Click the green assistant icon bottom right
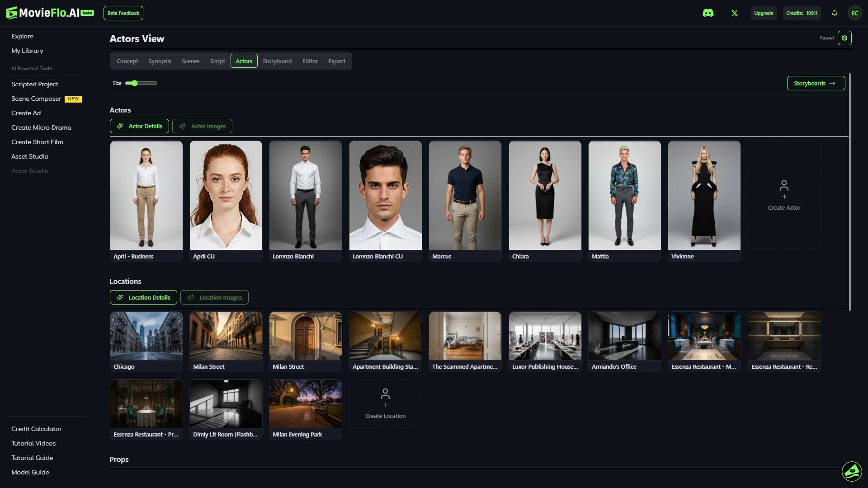This screenshot has width=868, height=488. (x=852, y=471)
